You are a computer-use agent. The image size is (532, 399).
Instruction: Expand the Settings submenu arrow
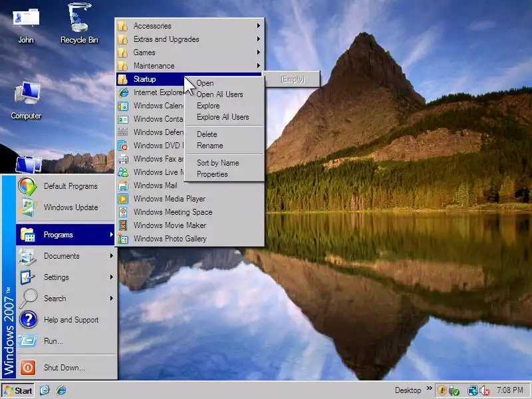click(111, 277)
